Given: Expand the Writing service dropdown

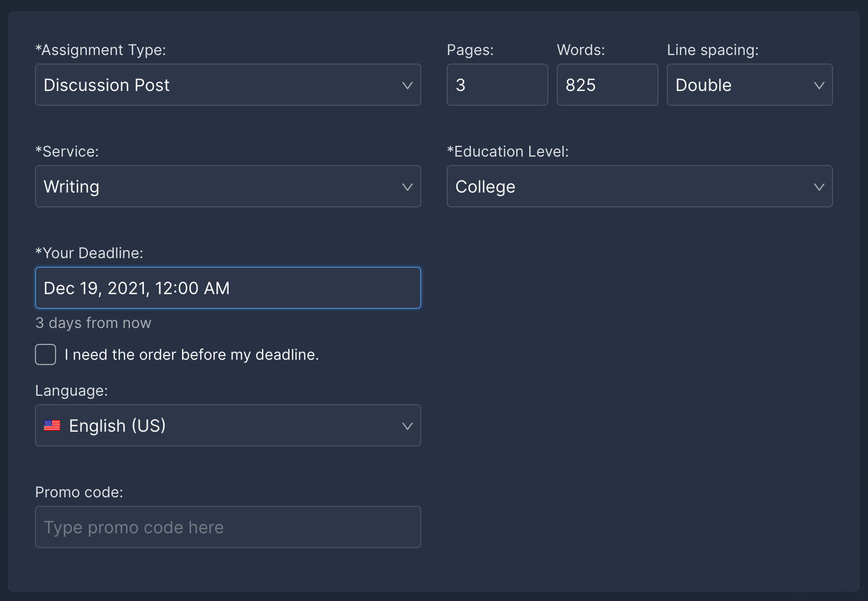Looking at the screenshot, I should [x=212, y=187].
